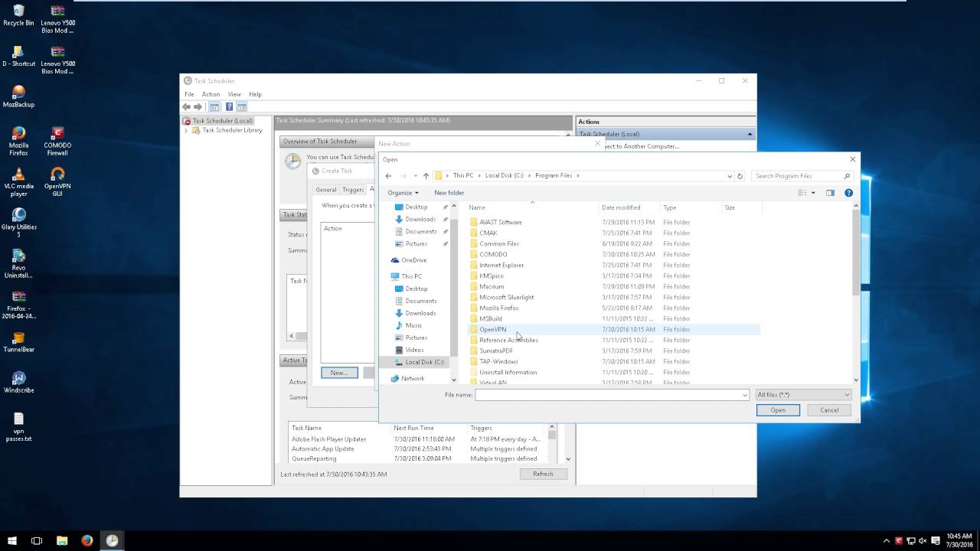Open view options dropdown arrow

click(813, 193)
